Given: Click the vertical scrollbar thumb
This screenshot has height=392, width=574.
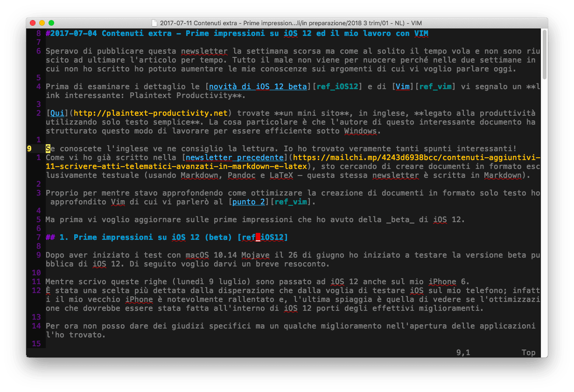Looking at the screenshot, I should click(x=544, y=55).
